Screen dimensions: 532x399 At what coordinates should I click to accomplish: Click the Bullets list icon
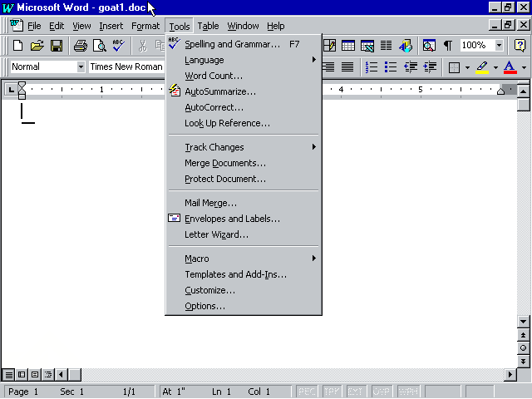point(391,66)
